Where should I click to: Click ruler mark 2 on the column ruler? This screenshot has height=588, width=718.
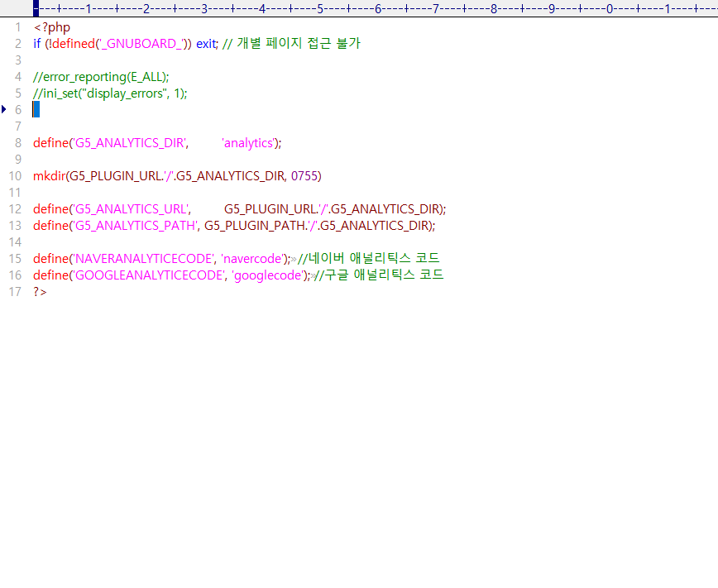[x=146, y=8]
